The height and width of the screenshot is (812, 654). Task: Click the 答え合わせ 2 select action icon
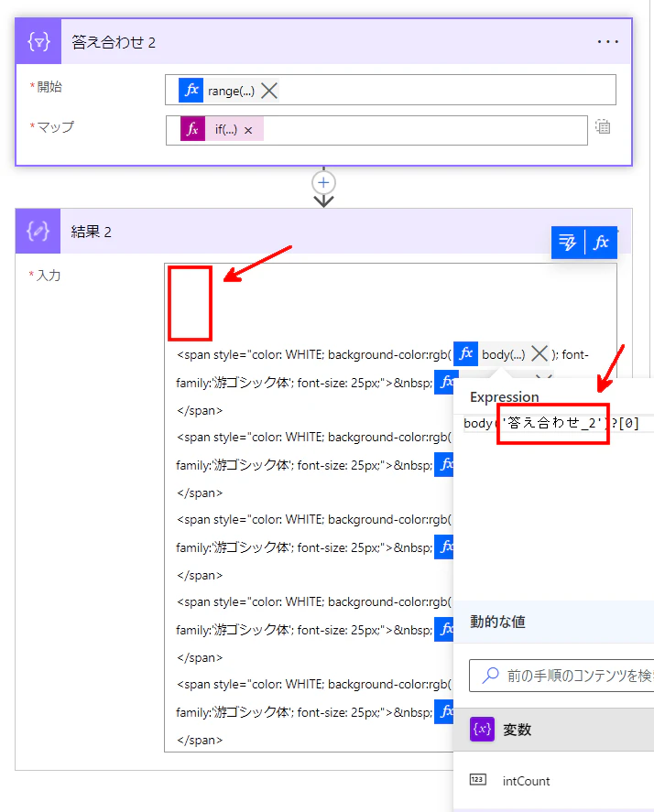[x=38, y=41]
